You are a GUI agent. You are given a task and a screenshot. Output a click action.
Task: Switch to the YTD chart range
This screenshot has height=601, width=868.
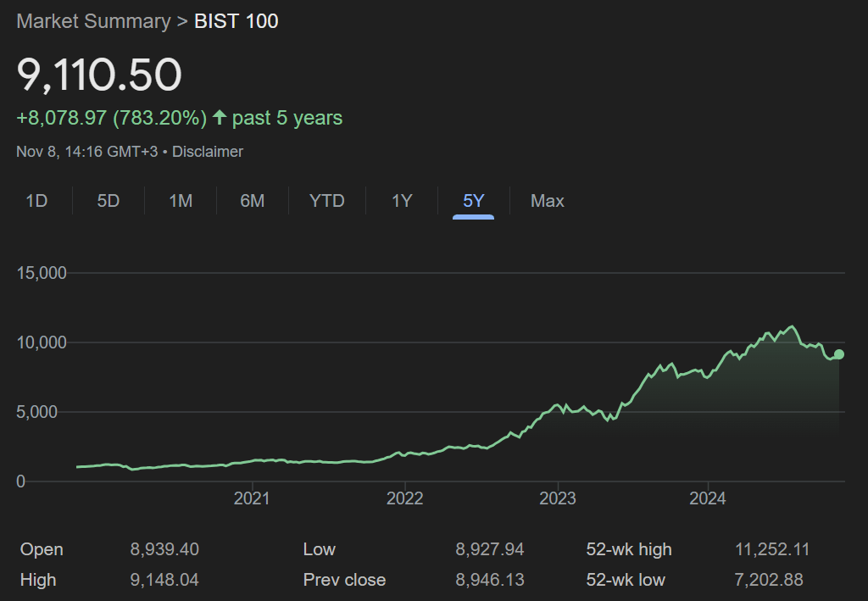point(327,201)
